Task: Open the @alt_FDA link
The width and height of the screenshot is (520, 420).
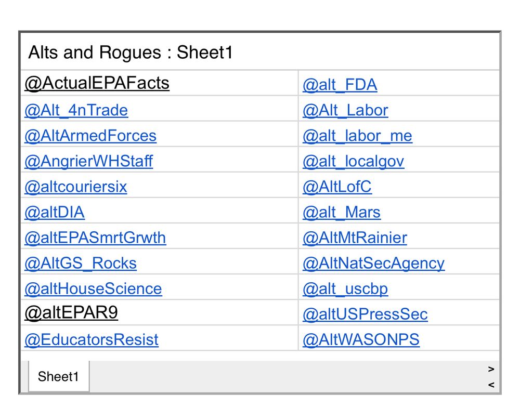Action: click(x=340, y=85)
